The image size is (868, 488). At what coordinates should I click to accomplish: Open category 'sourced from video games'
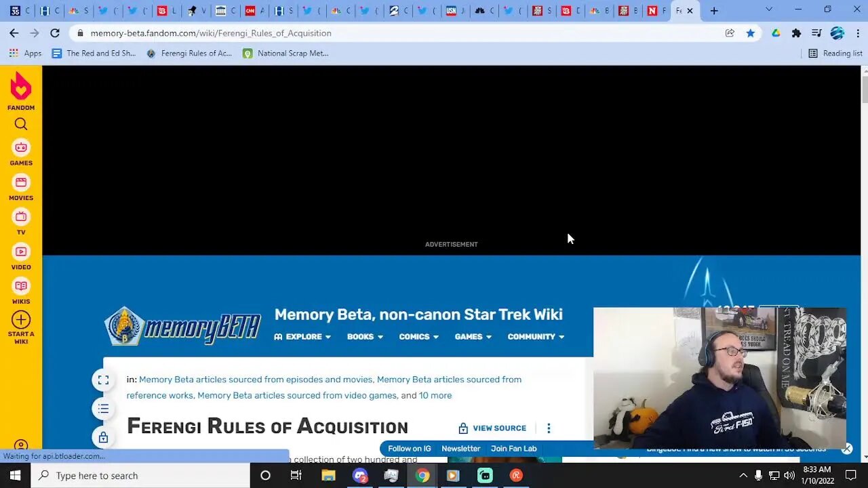[x=297, y=395]
